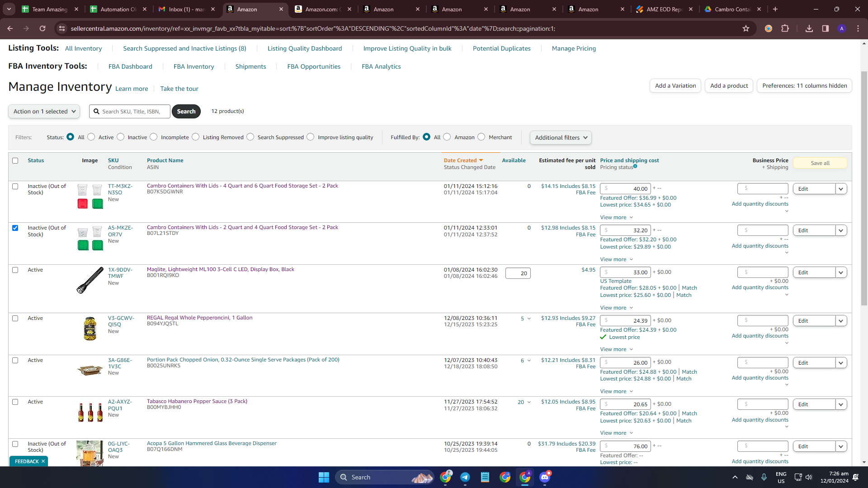Switch to Automation browser tab

click(118, 9)
